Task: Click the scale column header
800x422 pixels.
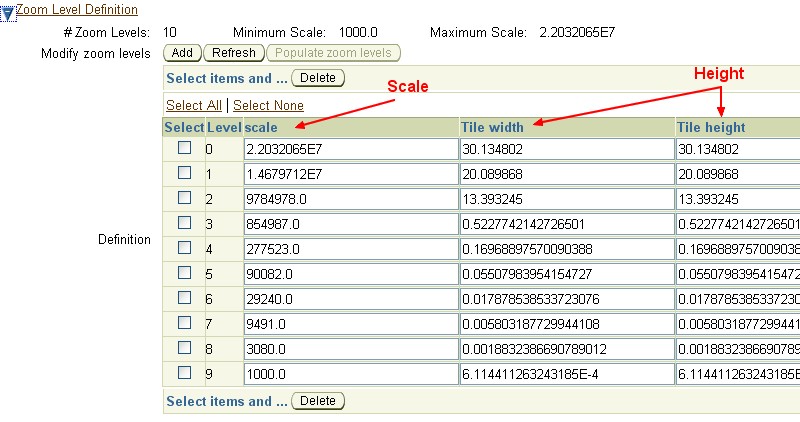Action: 262,128
